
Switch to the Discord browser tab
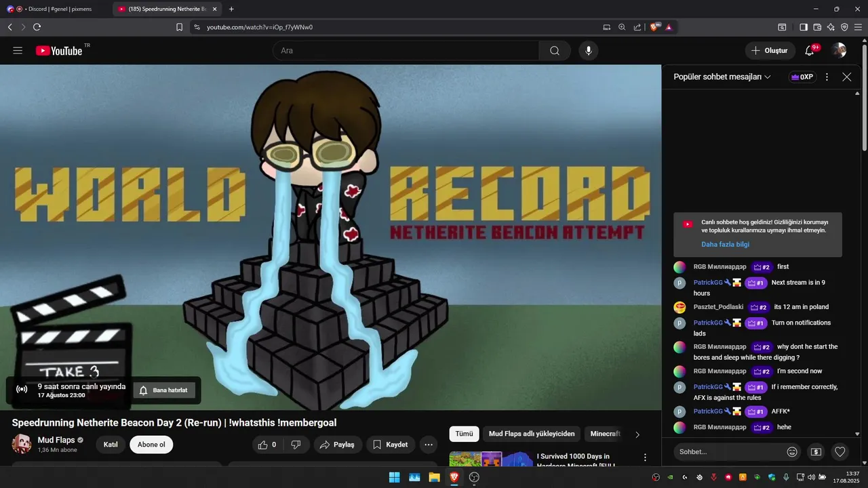[x=56, y=9]
